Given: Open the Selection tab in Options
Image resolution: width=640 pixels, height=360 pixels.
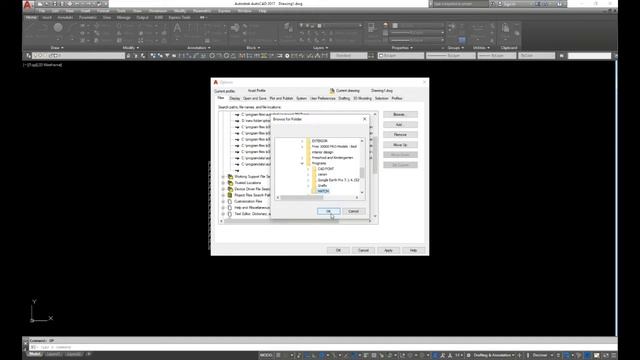Looking at the screenshot, I should coord(381,98).
